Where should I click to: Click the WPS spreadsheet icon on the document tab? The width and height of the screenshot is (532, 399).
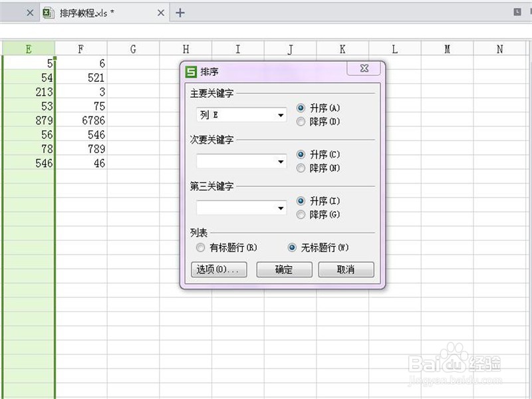pyautogui.click(x=49, y=12)
